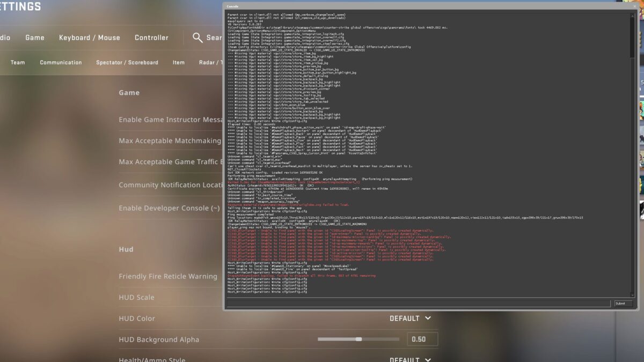
Task: Click console line 'maxplayers set to 64'
Action: (x=245, y=21)
